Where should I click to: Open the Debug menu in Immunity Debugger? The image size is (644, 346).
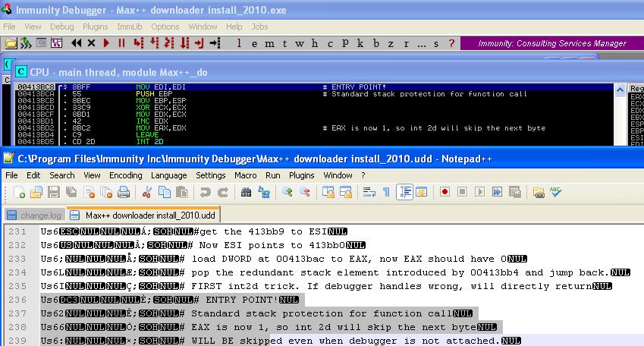[x=62, y=27]
